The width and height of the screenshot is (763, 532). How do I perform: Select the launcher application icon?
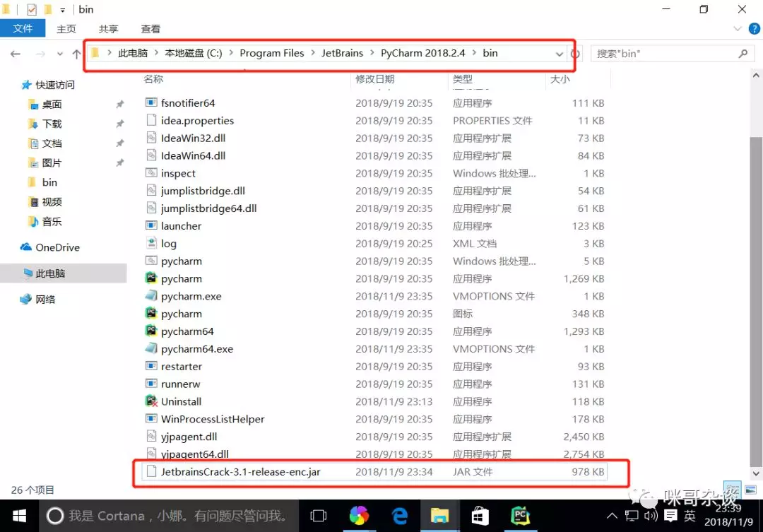[x=151, y=225]
